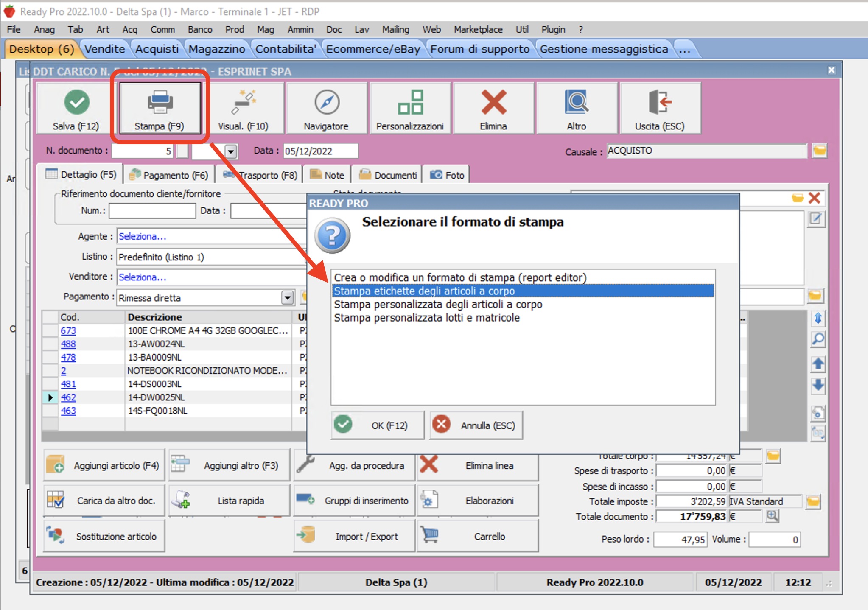Click the small folder icon beside red X
This screenshot has width=868, height=610.
click(x=797, y=198)
